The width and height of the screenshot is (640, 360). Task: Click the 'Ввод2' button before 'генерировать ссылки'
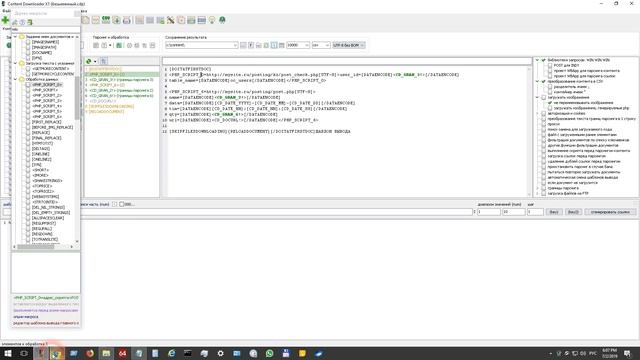point(573,212)
